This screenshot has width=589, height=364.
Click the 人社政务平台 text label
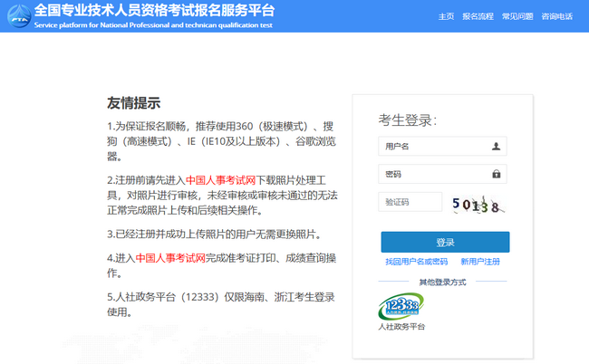coord(401,327)
